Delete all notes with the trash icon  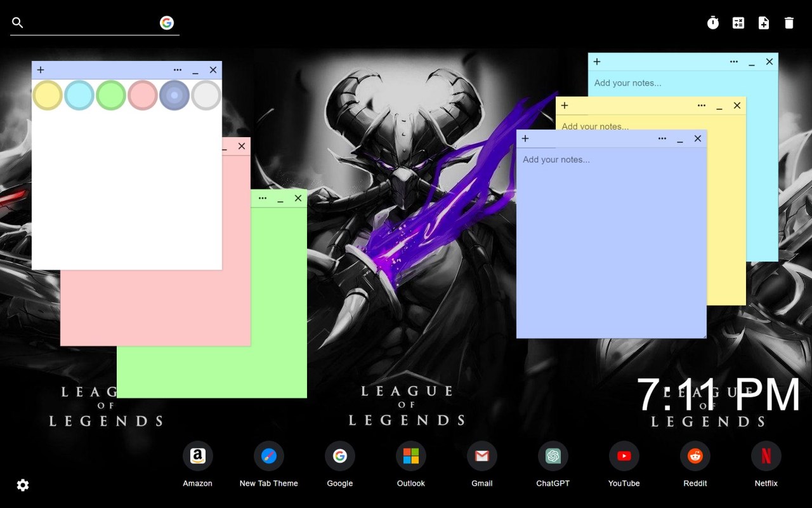tap(789, 23)
